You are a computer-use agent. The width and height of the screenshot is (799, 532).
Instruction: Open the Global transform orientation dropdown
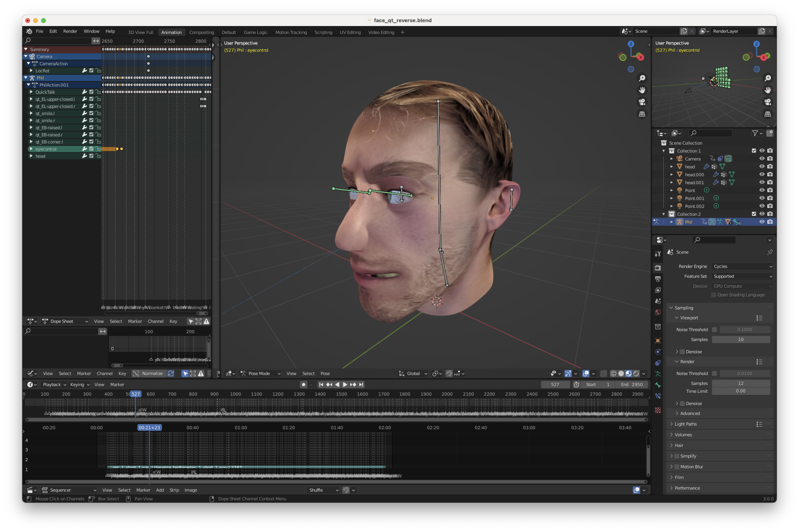(x=413, y=374)
